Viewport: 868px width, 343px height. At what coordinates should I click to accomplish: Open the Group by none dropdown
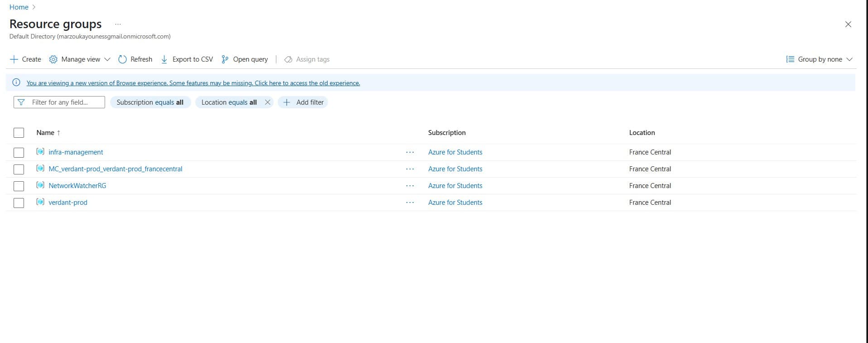pyautogui.click(x=820, y=59)
